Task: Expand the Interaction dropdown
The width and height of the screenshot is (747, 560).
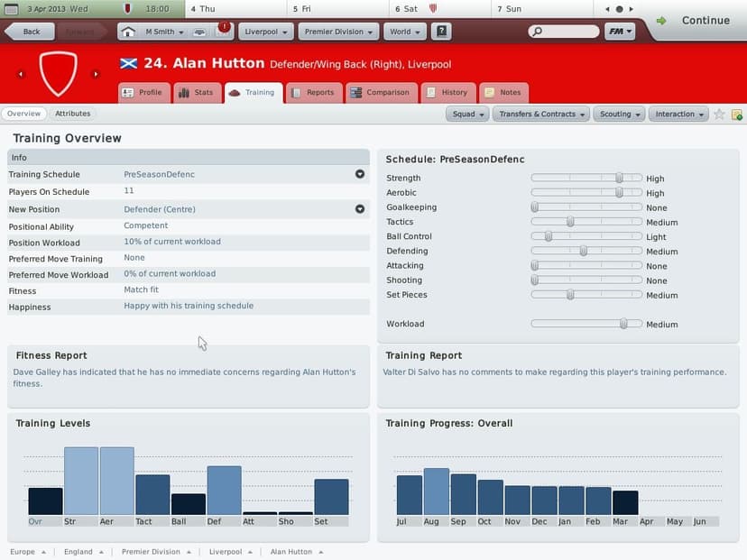Action: click(x=678, y=115)
